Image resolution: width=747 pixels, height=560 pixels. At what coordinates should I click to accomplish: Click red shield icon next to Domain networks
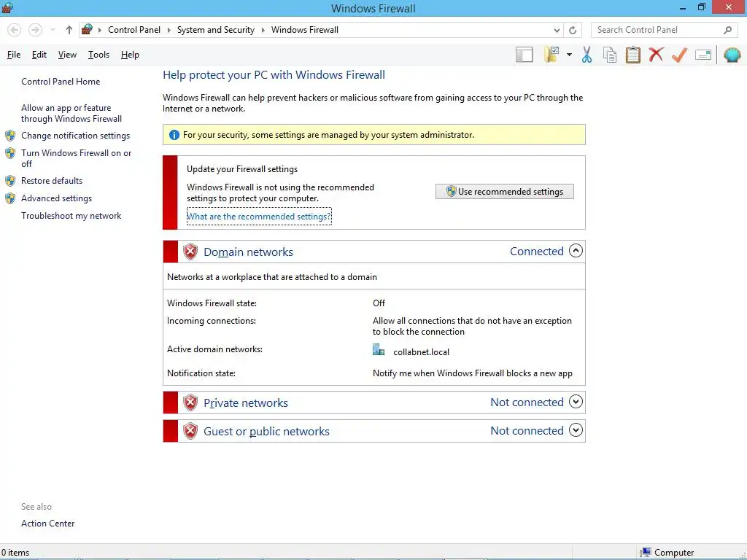tap(190, 252)
